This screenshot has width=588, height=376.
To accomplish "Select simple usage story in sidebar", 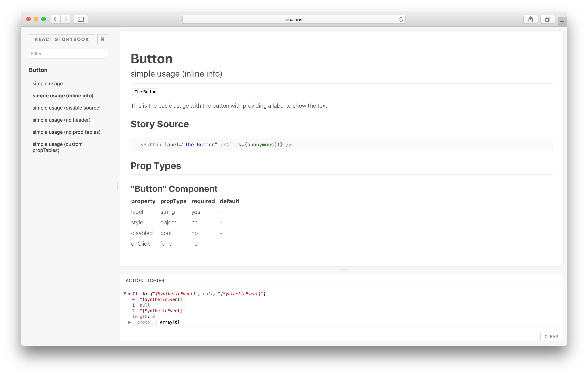I will point(48,84).
